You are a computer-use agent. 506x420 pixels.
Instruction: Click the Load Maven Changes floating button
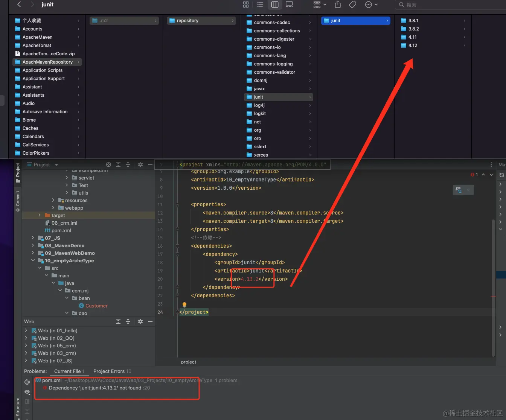coord(458,190)
